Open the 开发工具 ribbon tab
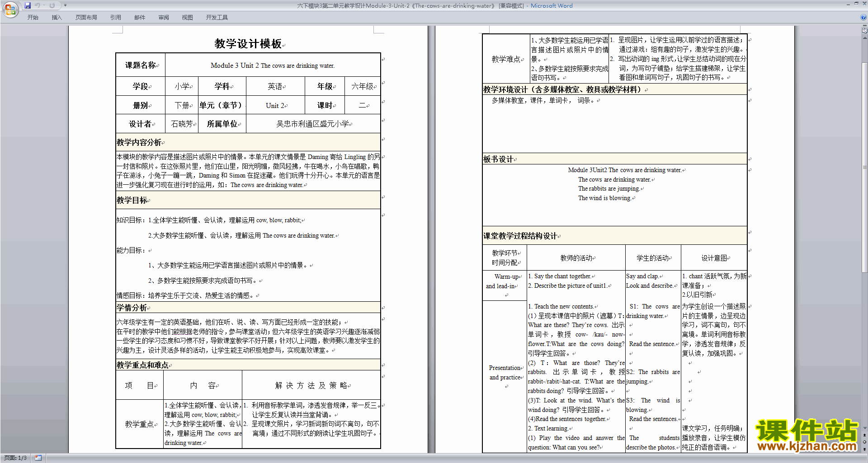 (217, 18)
